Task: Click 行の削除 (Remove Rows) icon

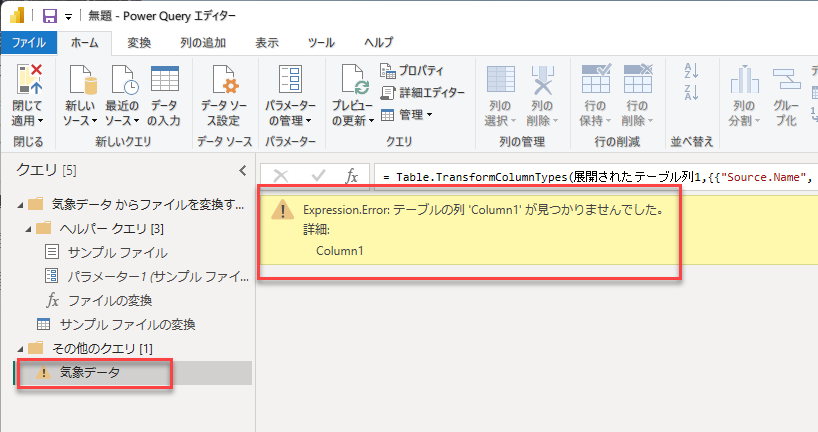Action: [638, 79]
